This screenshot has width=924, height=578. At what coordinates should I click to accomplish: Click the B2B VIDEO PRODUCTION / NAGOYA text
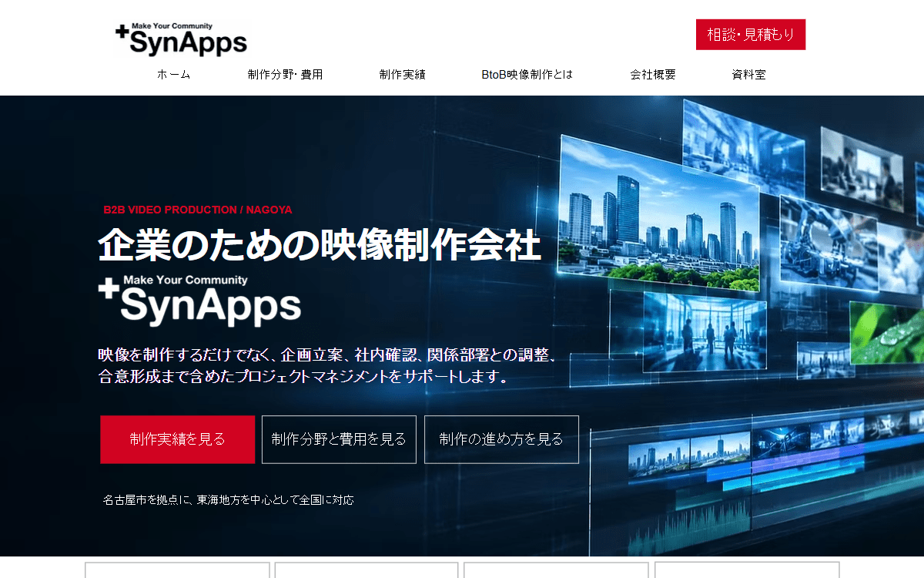tap(198, 210)
